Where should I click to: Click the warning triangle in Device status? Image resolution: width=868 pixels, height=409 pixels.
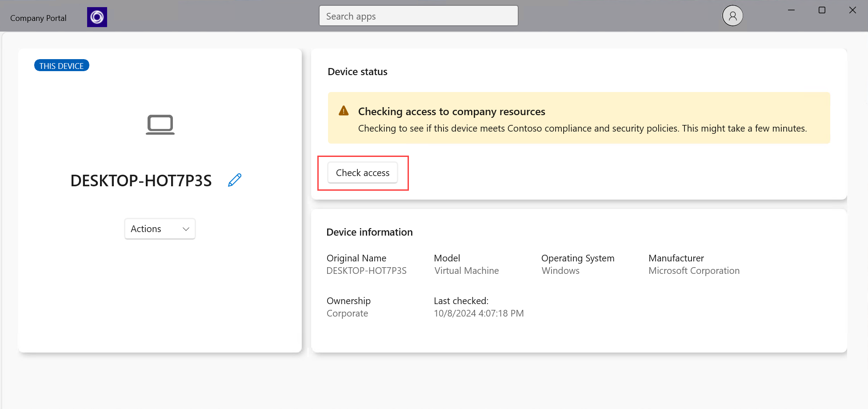[x=344, y=111]
